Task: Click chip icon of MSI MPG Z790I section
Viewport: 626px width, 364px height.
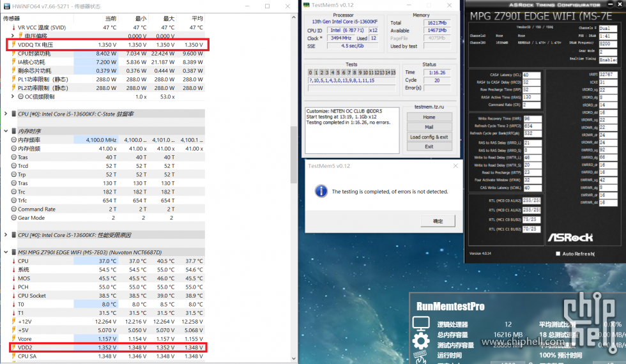Action: (13, 252)
